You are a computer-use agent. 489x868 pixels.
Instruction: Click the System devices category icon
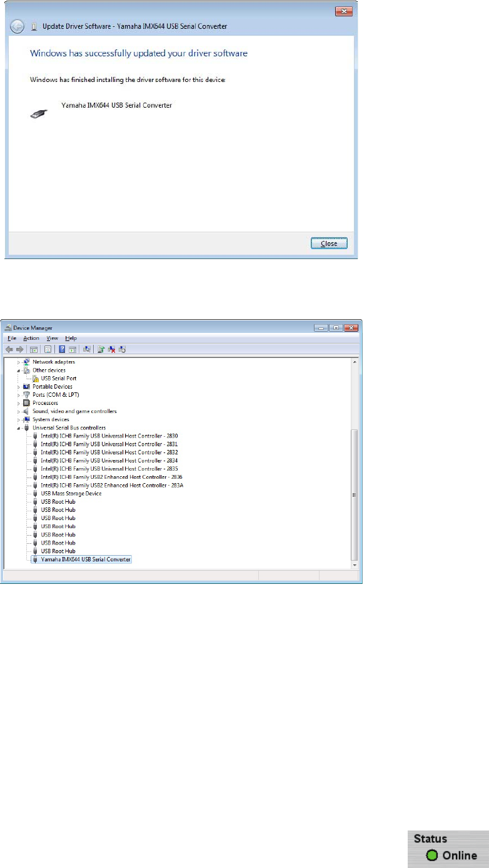click(27, 419)
